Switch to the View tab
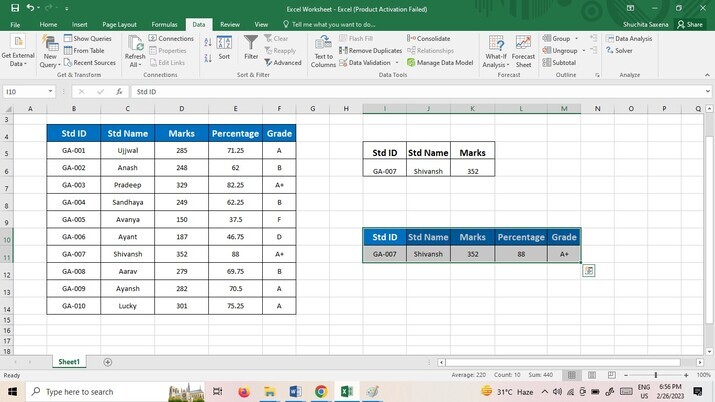Image resolution: width=715 pixels, height=402 pixels. [x=261, y=25]
